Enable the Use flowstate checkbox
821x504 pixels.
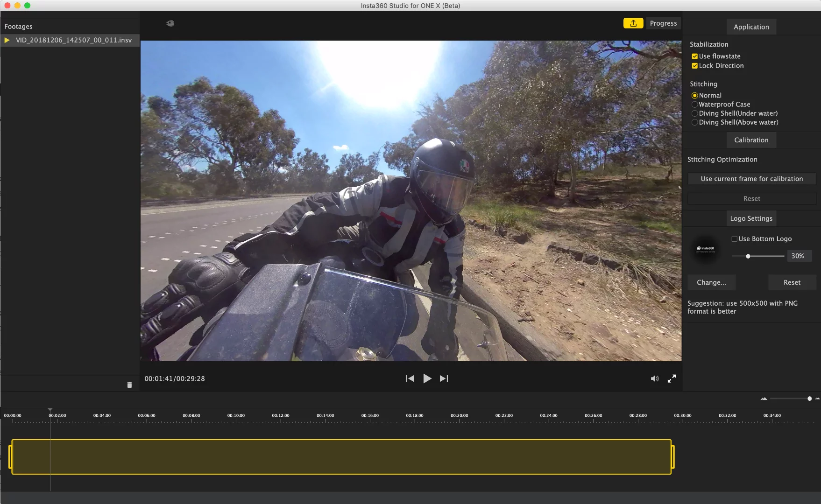[x=694, y=56]
